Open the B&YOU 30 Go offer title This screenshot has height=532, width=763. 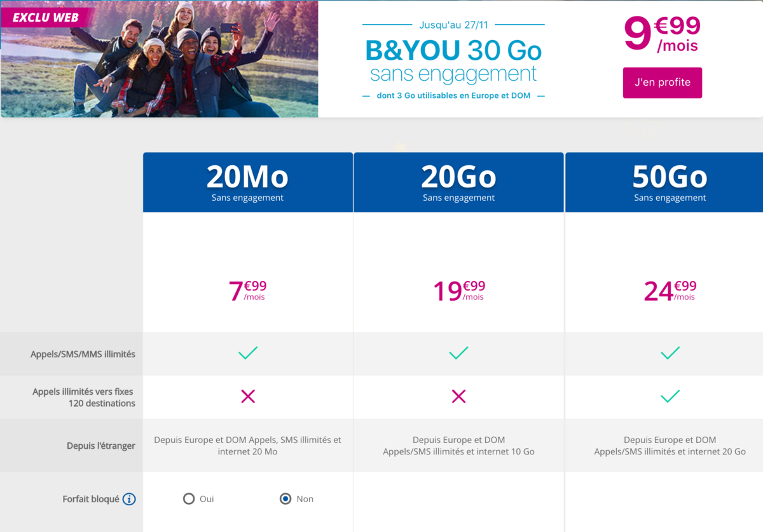453,50
